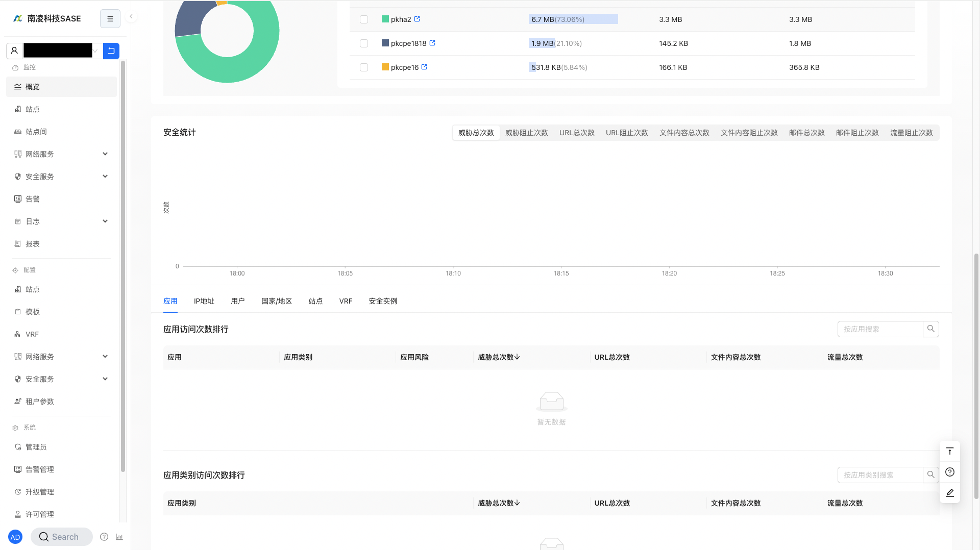980x550 pixels.
Task: Switch to the 用户 tab
Action: point(238,301)
